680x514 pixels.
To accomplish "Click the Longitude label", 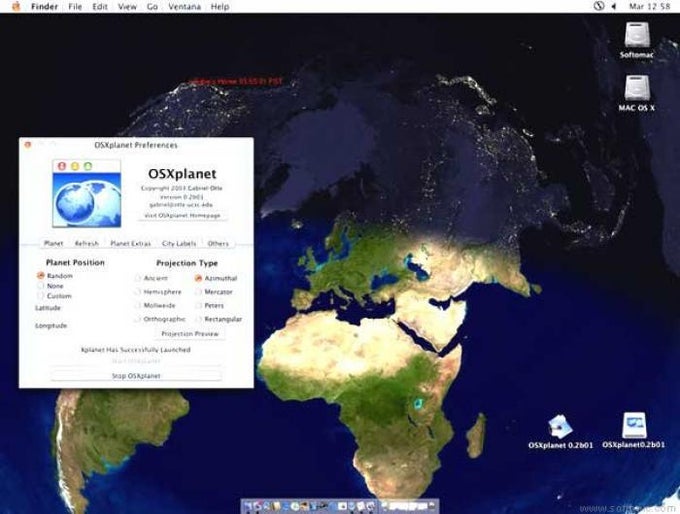I will [x=51, y=325].
